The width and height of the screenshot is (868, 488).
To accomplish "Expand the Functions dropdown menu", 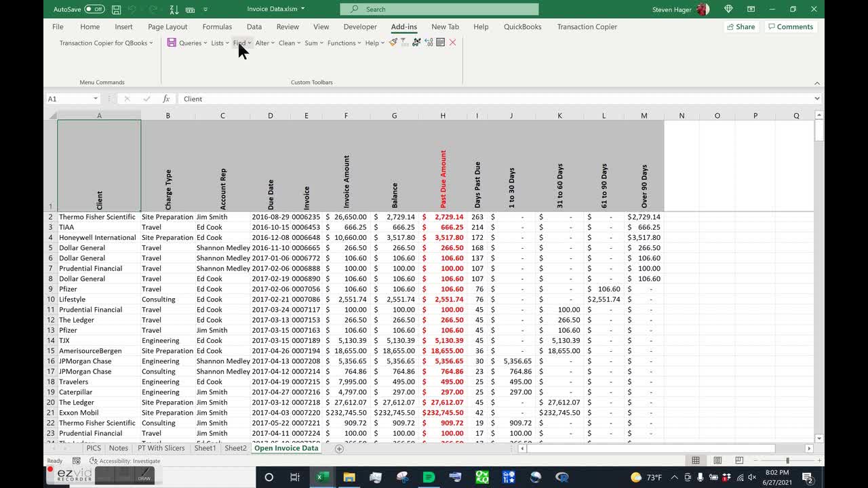I will pyautogui.click(x=344, y=43).
